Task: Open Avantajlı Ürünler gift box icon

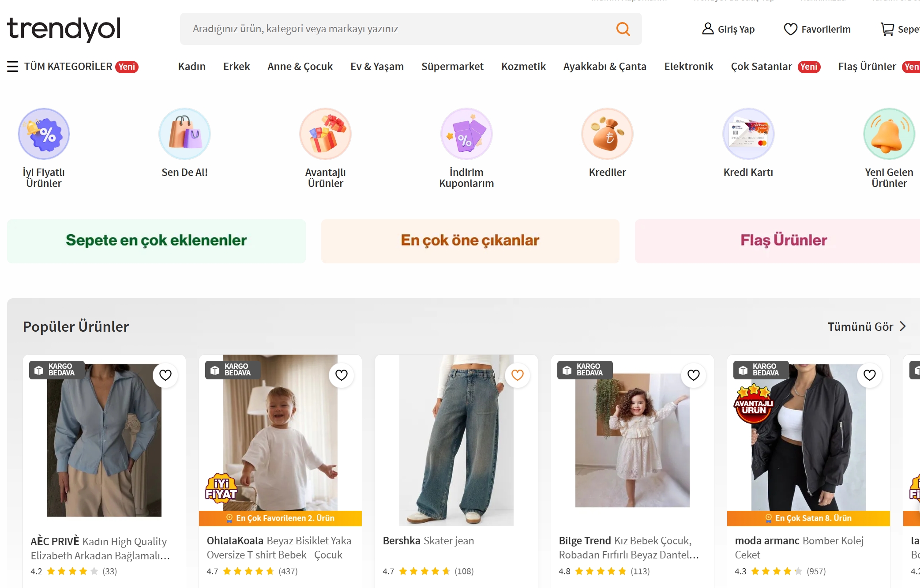Action: pyautogui.click(x=326, y=134)
